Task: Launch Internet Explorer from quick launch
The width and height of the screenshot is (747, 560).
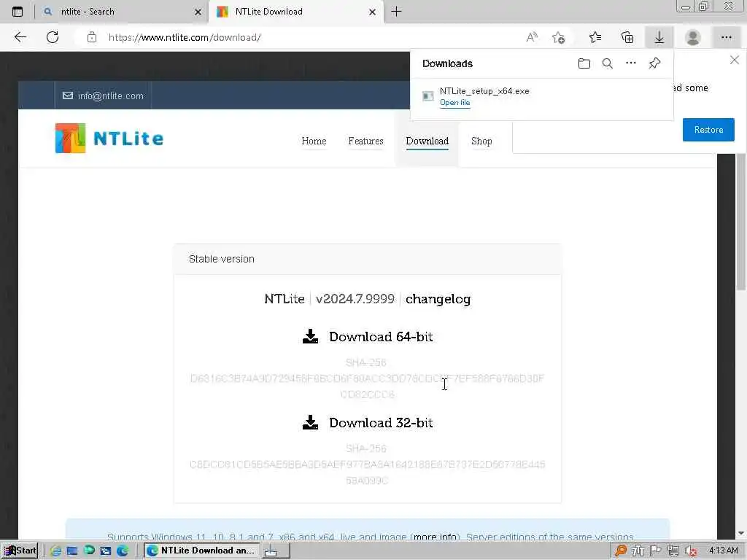Action: pos(55,551)
